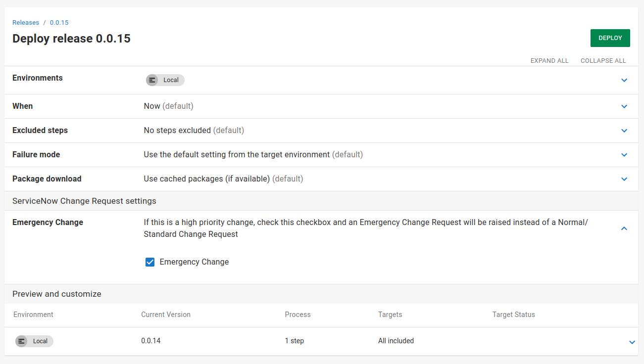Click EXPAND ALL

(549, 60)
